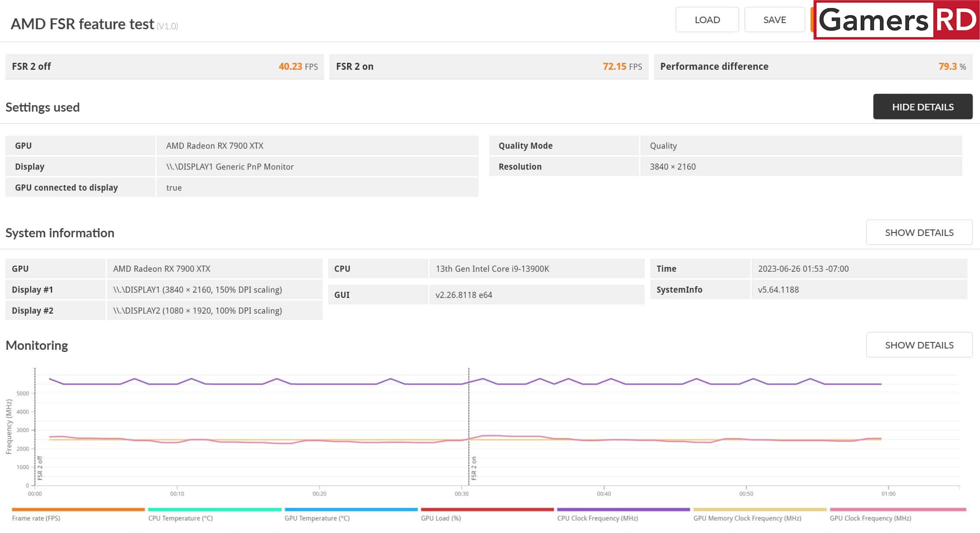The image size is (980, 533).
Task: Show System information details
Action: click(919, 232)
